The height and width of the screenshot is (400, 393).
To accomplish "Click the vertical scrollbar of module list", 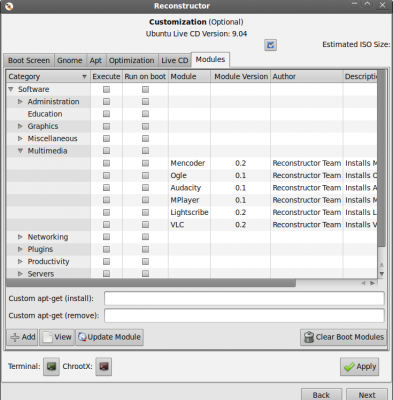I will pos(382,158).
